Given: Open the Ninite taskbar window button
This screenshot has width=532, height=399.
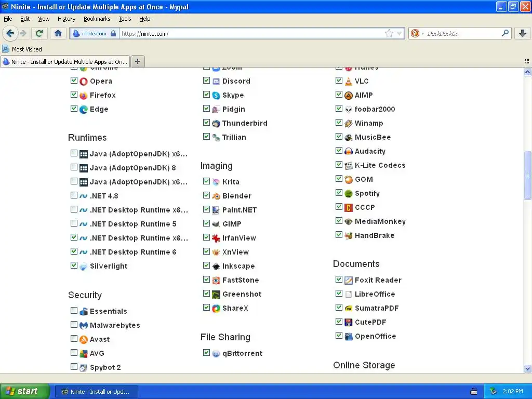Looking at the screenshot, I should (97, 392).
